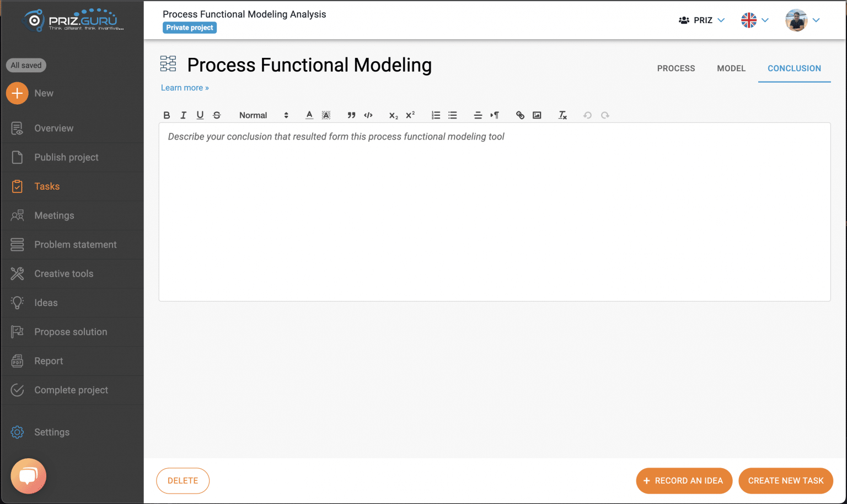Toggle bold formatting in the editor toolbar
847x504 pixels.
tap(167, 115)
